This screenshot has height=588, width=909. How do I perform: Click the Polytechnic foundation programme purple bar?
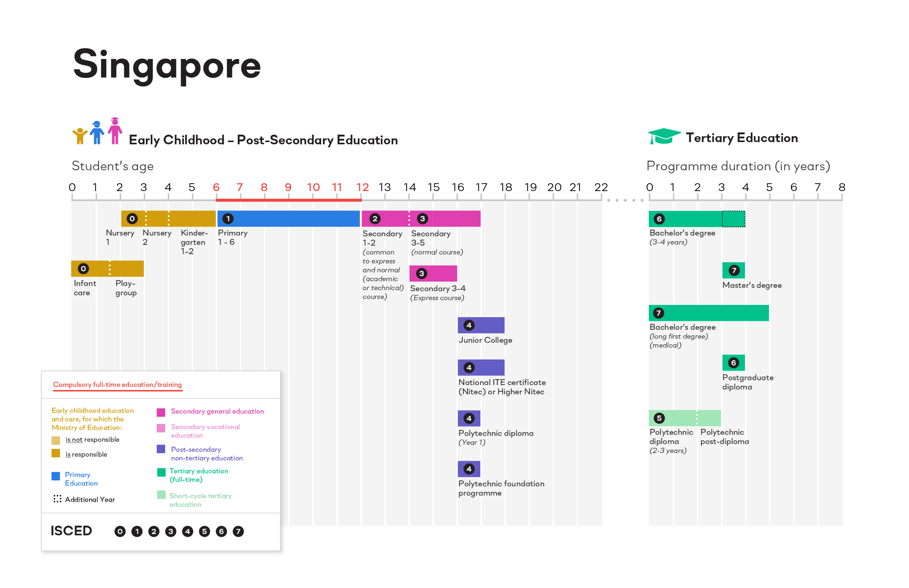(469, 469)
